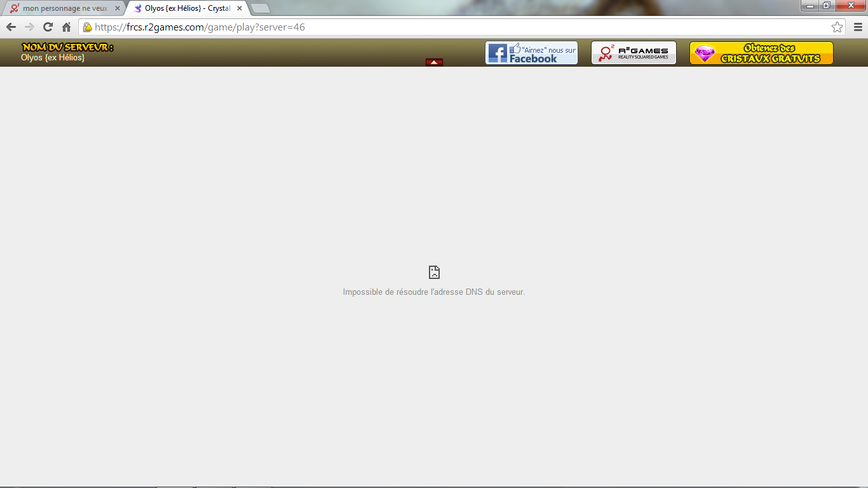Open the R2Games logo link
This screenshot has height=488, width=868.
(634, 53)
